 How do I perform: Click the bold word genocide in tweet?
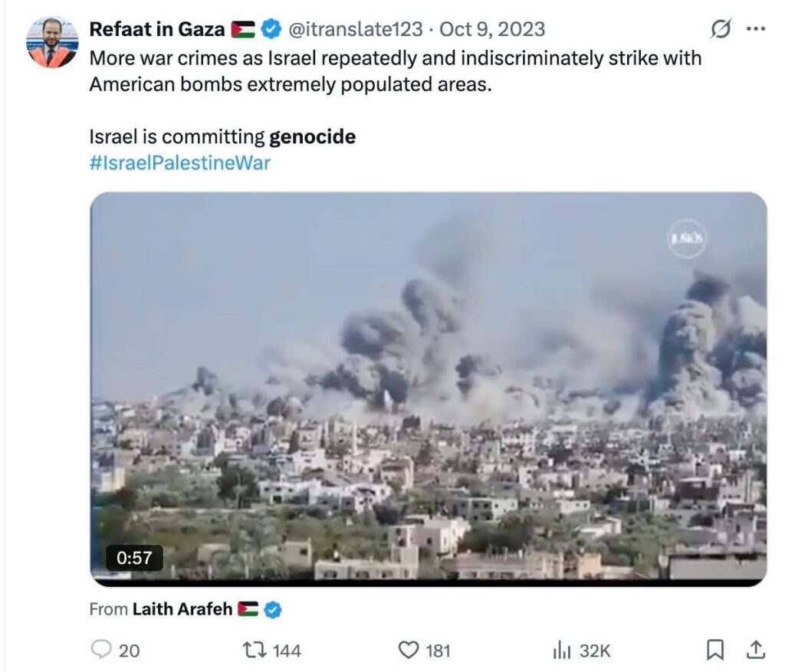coord(312,137)
